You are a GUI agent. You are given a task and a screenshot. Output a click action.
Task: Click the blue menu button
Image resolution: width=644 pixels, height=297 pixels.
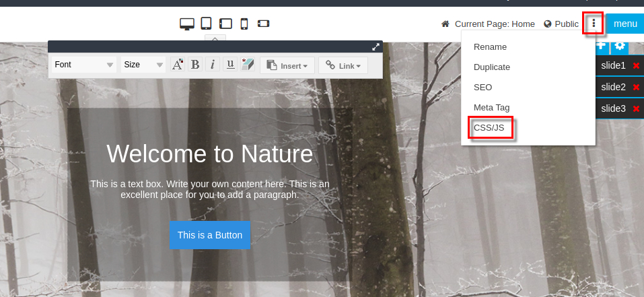pos(625,24)
